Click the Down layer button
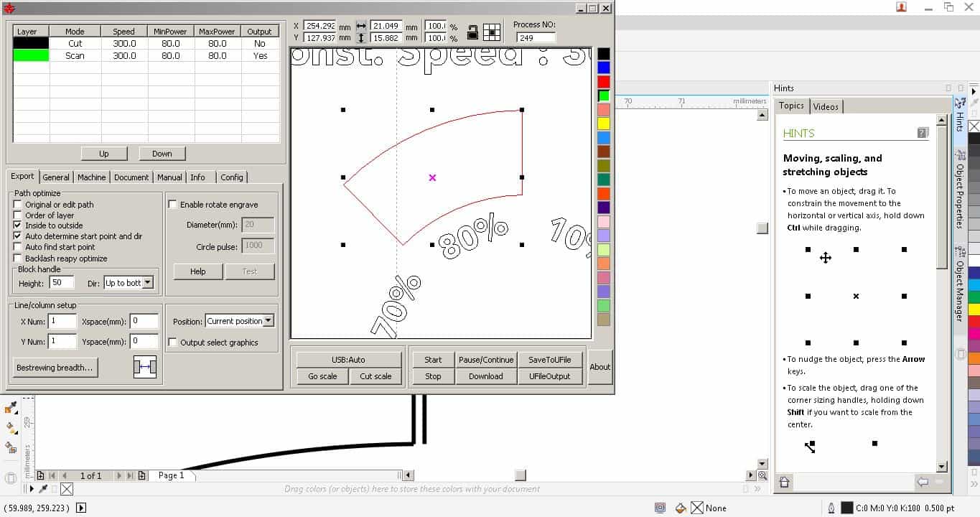Image resolution: width=980 pixels, height=517 pixels. tap(162, 154)
